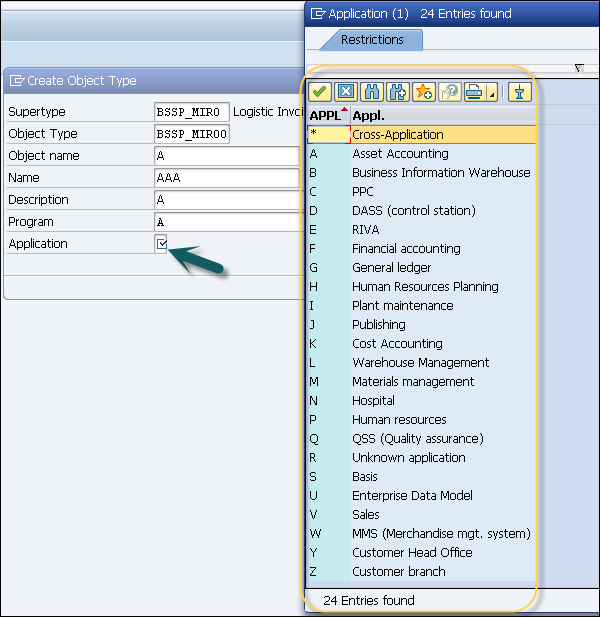This screenshot has height=617, width=600.
Task: Click the Cancel X icon in toolbar
Action: point(345,92)
